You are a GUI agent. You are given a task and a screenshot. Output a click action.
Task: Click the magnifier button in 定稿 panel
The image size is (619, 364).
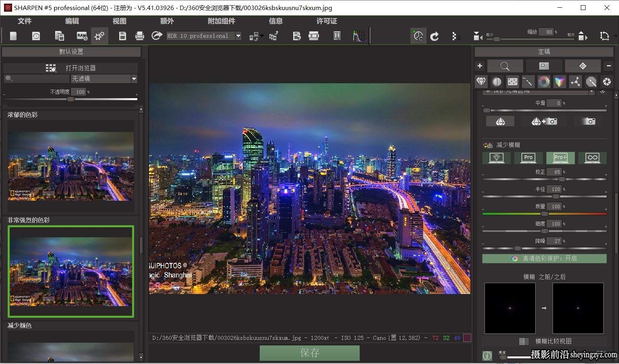[505, 66]
